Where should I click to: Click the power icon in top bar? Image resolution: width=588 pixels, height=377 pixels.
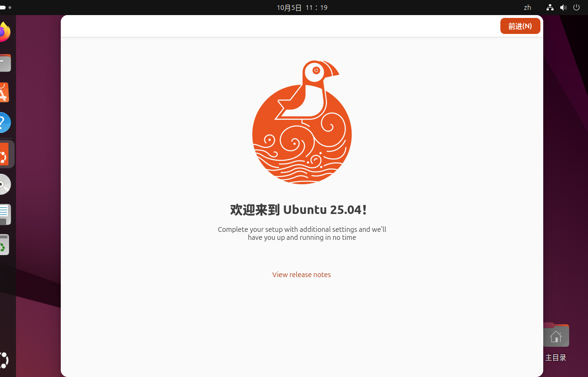tap(576, 8)
